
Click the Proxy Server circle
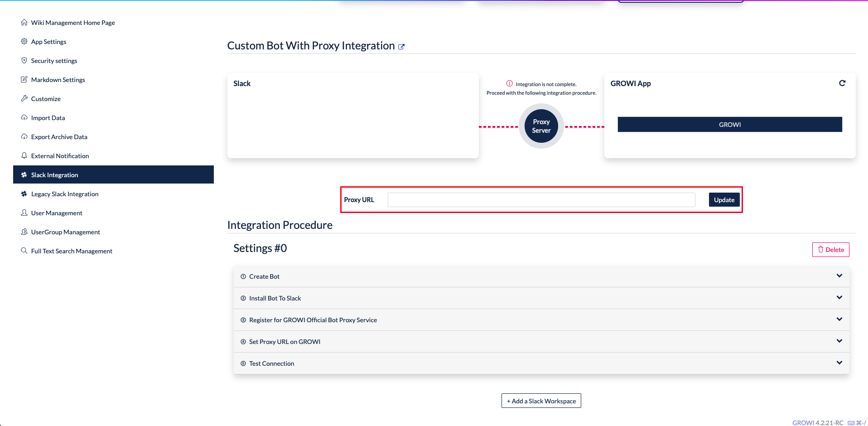(x=541, y=126)
